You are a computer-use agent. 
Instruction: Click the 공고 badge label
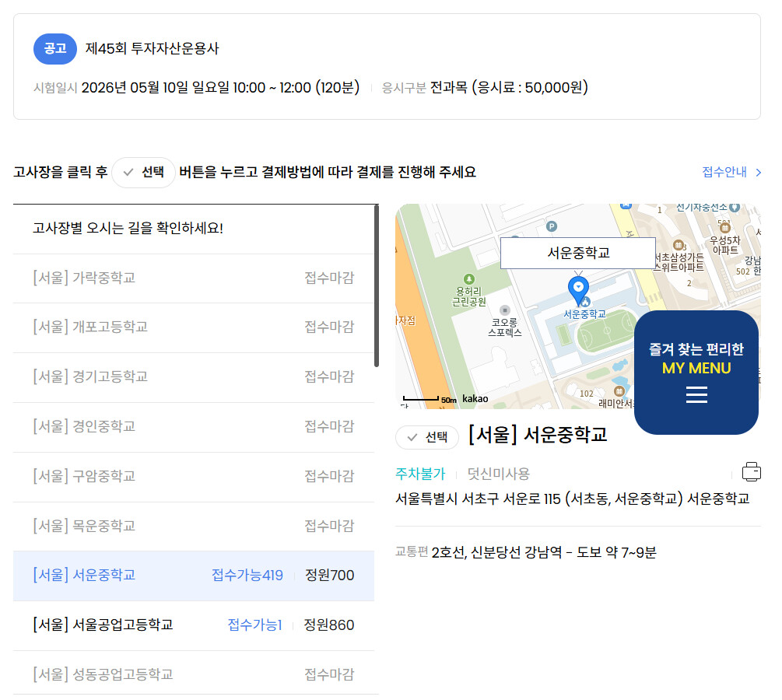point(55,48)
